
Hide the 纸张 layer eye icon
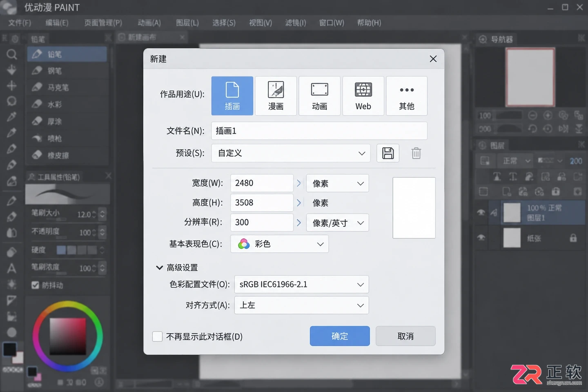pos(481,238)
